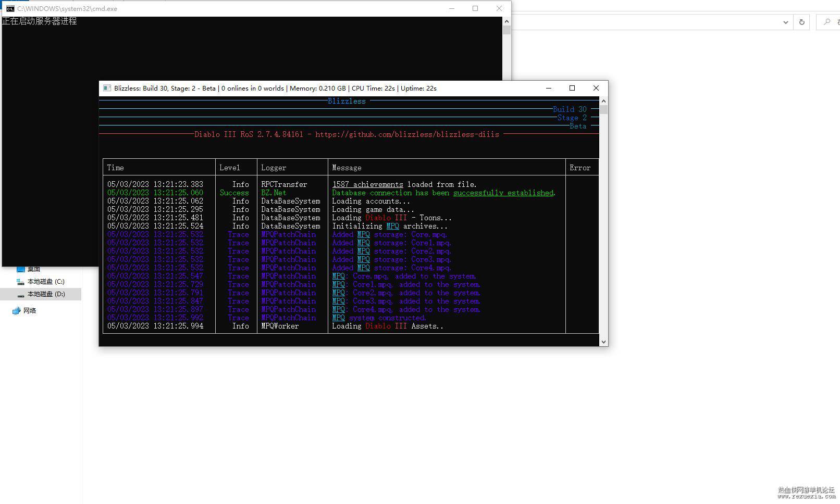Image resolution: width=840 pixels, height=504 pixels.
Task: Open the Explorer address bar history dropdown
Action: pos(785,22)
